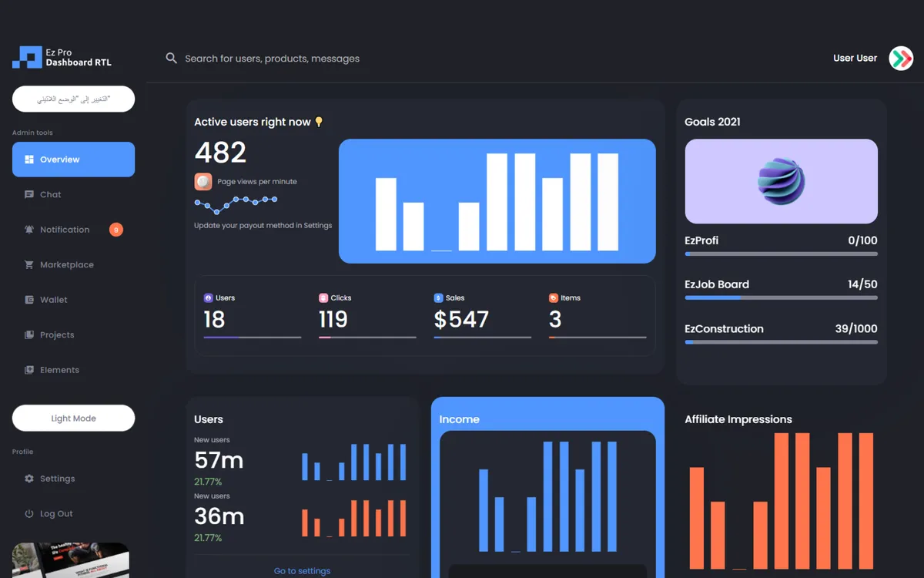This screenshot has height=578, width=924.
Task: Click the sidebar promo thumbnail image
Action: (x=70, y=560)
